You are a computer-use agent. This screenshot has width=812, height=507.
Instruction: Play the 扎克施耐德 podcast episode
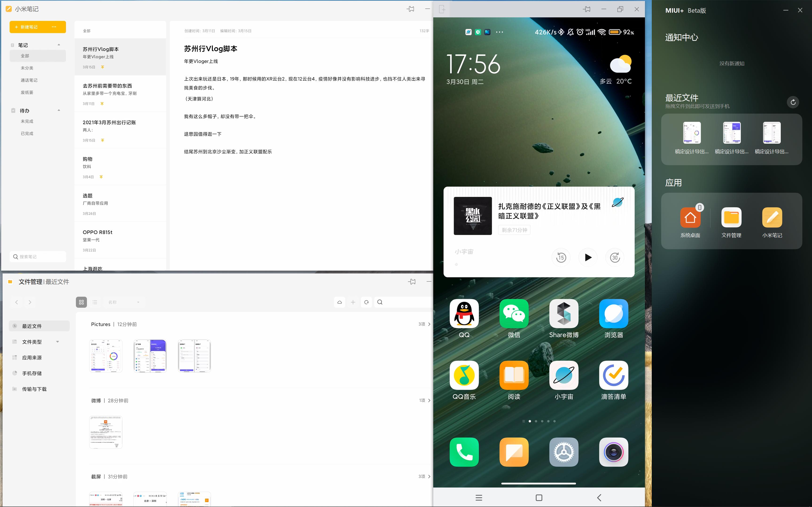(x=588, y=257)
